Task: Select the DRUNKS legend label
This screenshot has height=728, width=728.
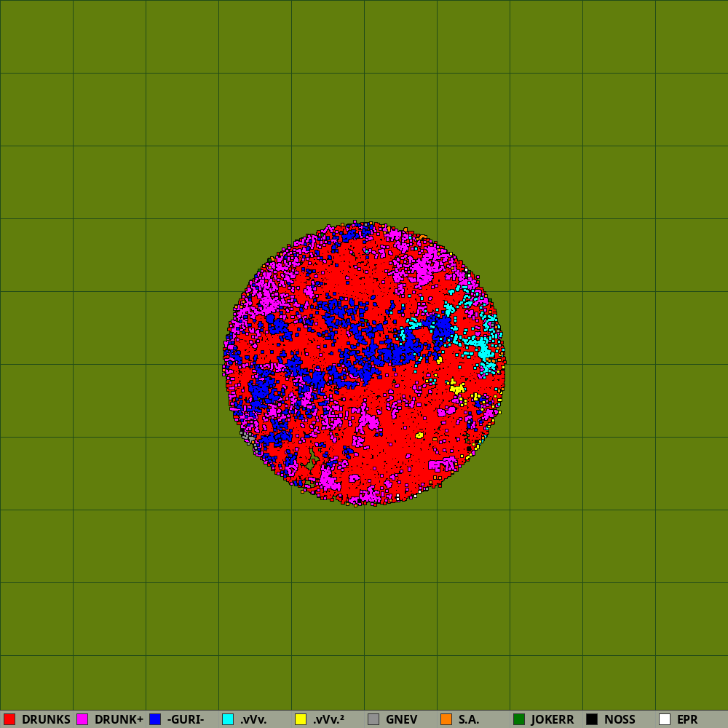Action: 46,720
